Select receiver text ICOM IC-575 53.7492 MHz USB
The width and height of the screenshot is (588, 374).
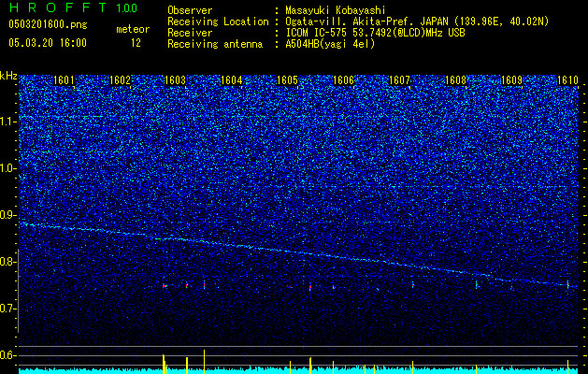(375, 33)
